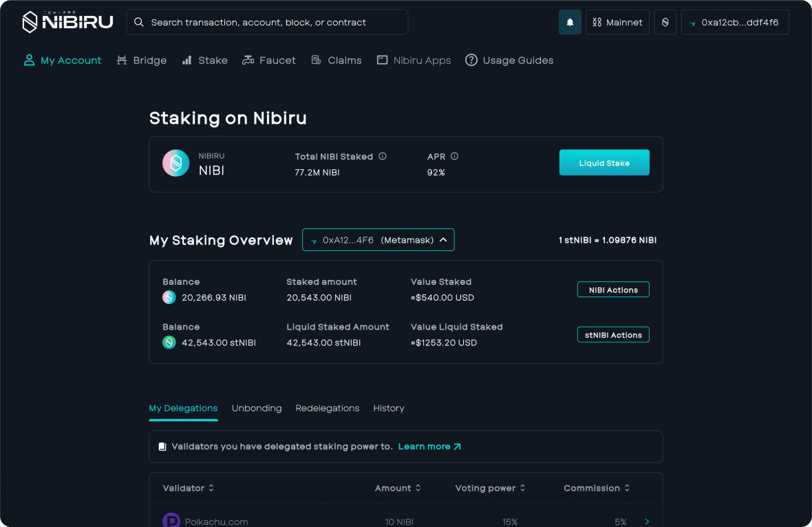This screenshot has height=527, width=812.
Task: Open the Claims page
Action: 336,60
